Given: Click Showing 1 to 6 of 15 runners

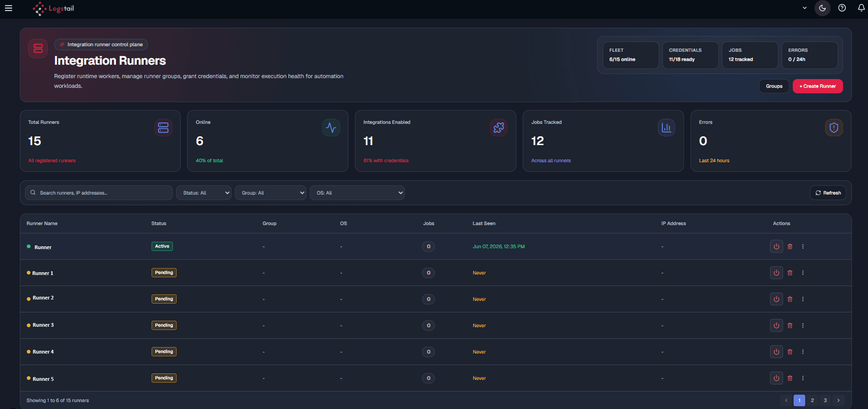Looking at the screenshot, I should [58, 400].
